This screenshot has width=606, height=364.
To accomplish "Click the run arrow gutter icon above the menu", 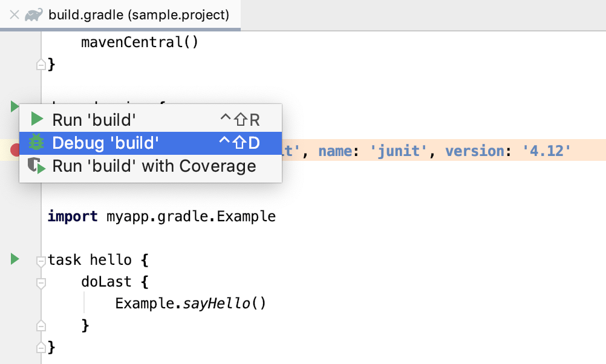I will tap(14, 106).
